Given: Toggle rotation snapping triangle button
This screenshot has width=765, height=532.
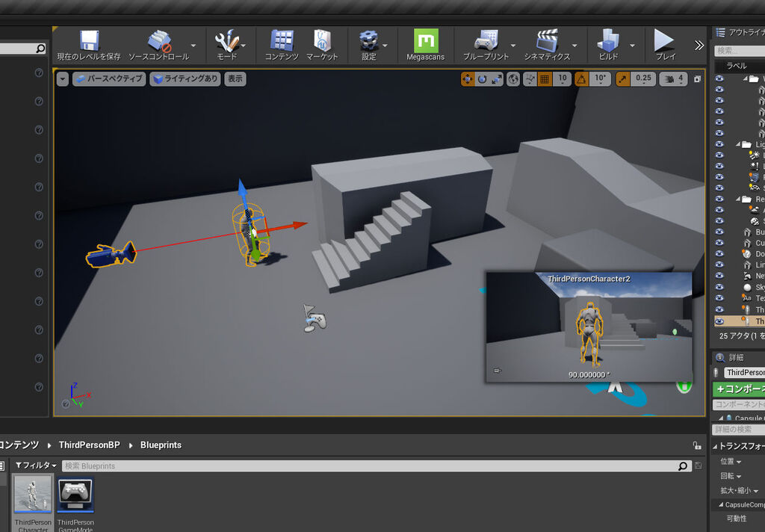Looking at the screenshot, I should tap(581, 79).
